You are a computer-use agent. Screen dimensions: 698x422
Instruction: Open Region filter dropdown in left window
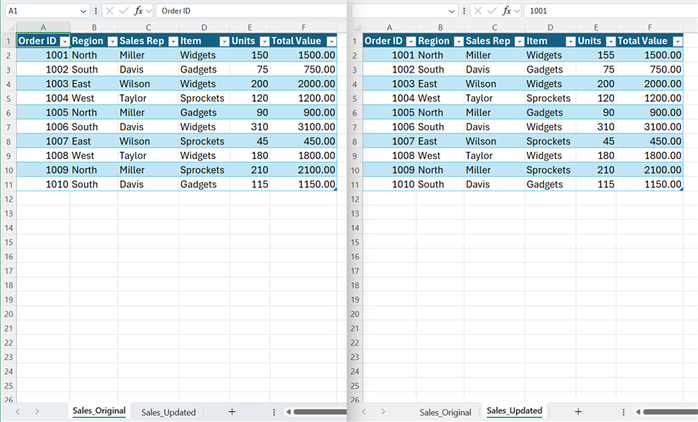click(x=113, y=41)
